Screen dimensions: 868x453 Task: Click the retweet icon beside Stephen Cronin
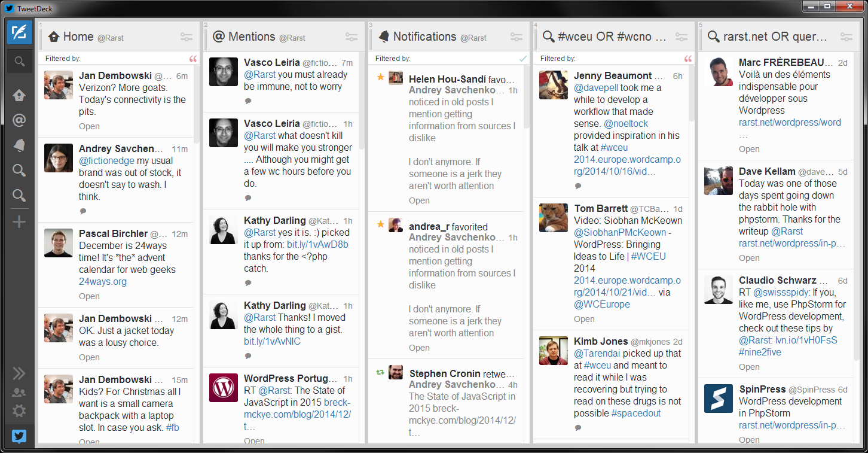(x=380, y=372)
